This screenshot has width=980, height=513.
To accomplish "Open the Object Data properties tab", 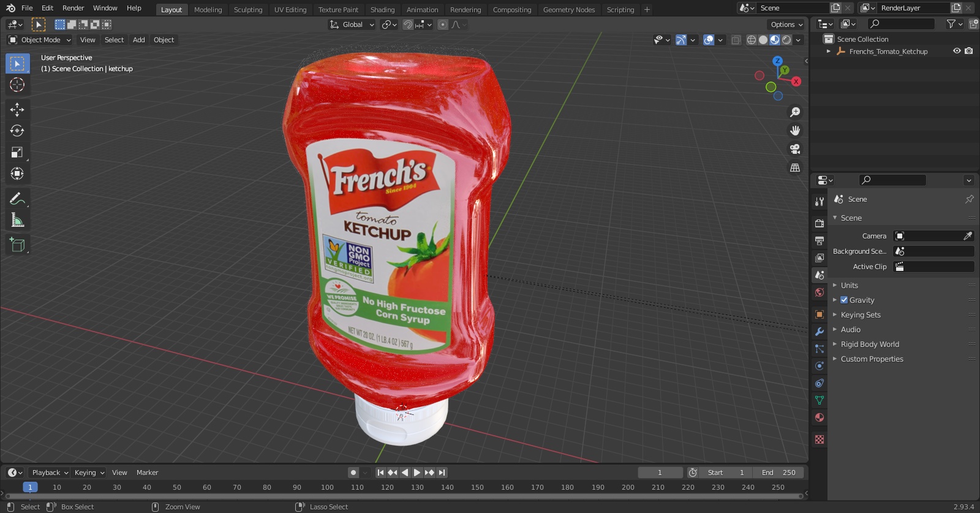I will pyautogui.click(x=820, y=400).
